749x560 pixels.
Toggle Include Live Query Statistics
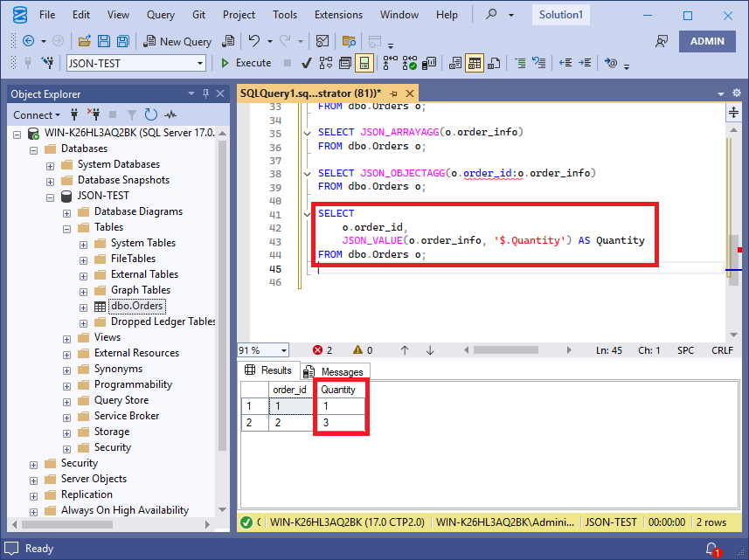coord(409,63)
